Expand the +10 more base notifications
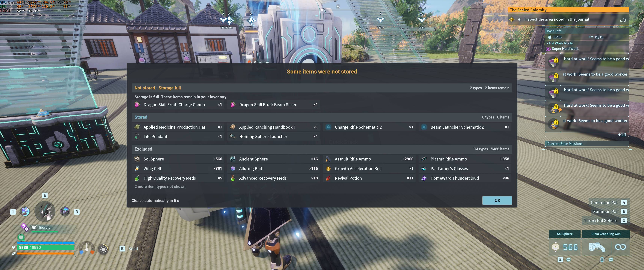 tap(622, 135)
